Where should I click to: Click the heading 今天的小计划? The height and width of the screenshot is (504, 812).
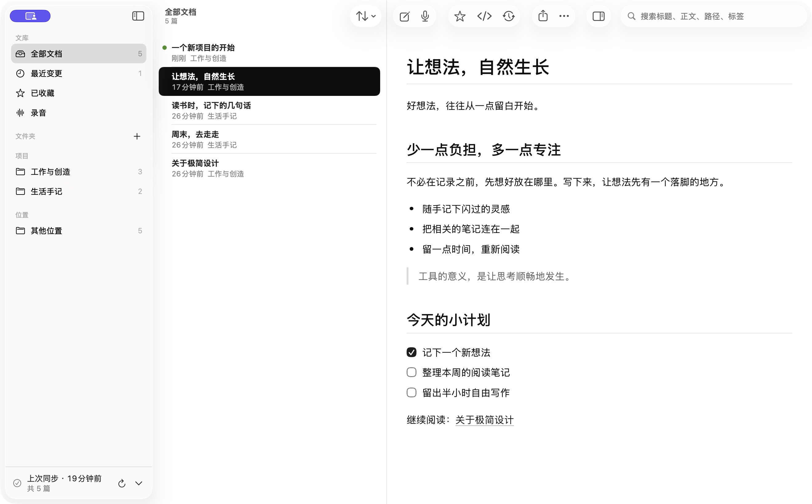[448, 320]
